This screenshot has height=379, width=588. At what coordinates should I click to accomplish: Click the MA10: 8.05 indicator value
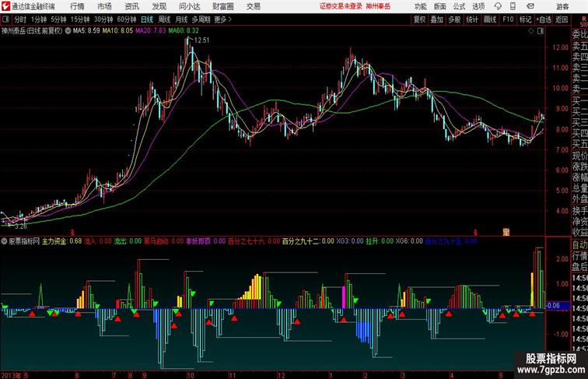117,31
